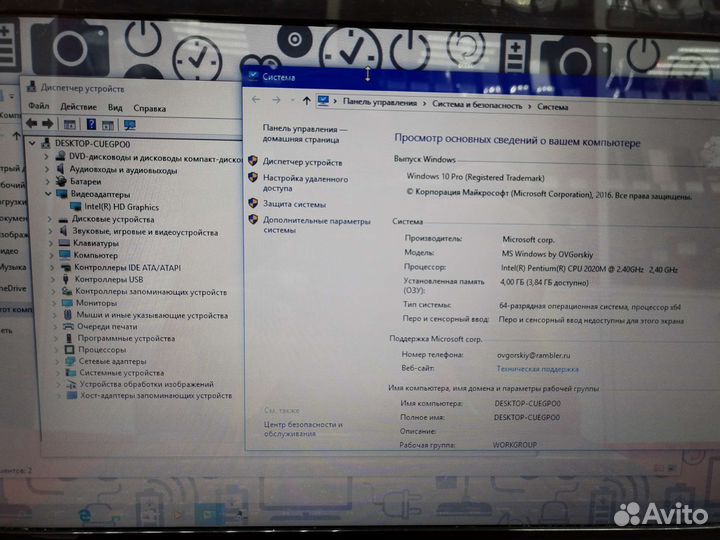The width and height of the screenshot is (720, 540).
Task: Expand the Клавиатуры node
Action: click(x=51, y=243)
